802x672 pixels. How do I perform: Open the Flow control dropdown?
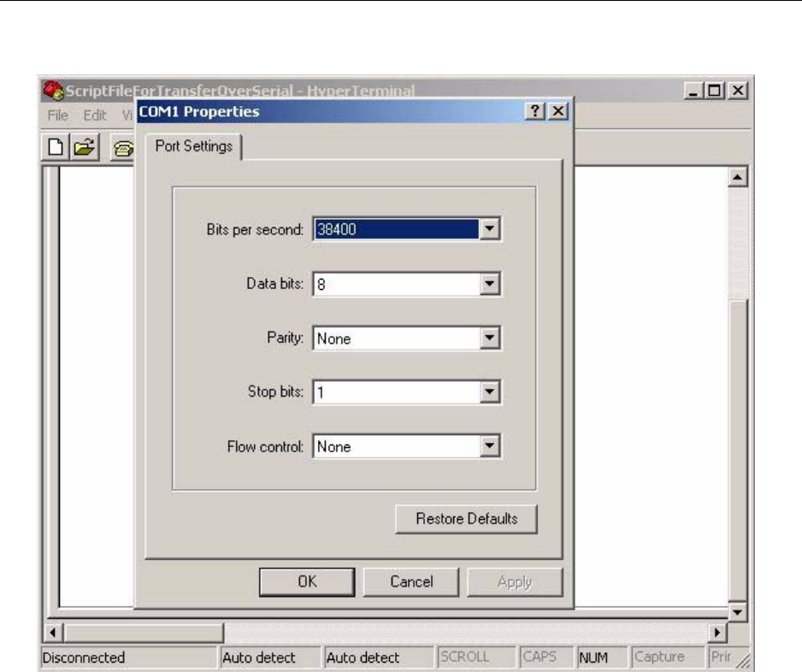[x=489, y=446]
